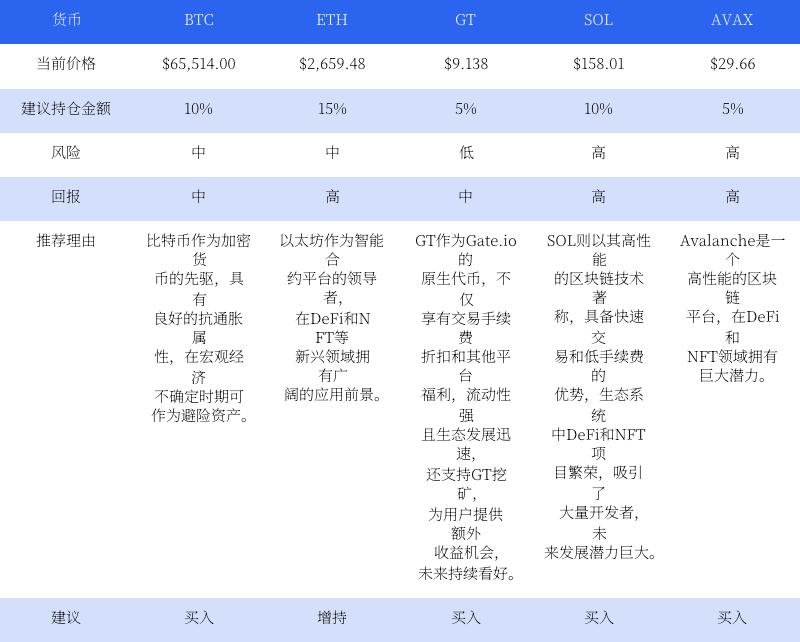Select the 当前价格 row label
This screenshot has height=642, width=800.
[x=66, y=64]
